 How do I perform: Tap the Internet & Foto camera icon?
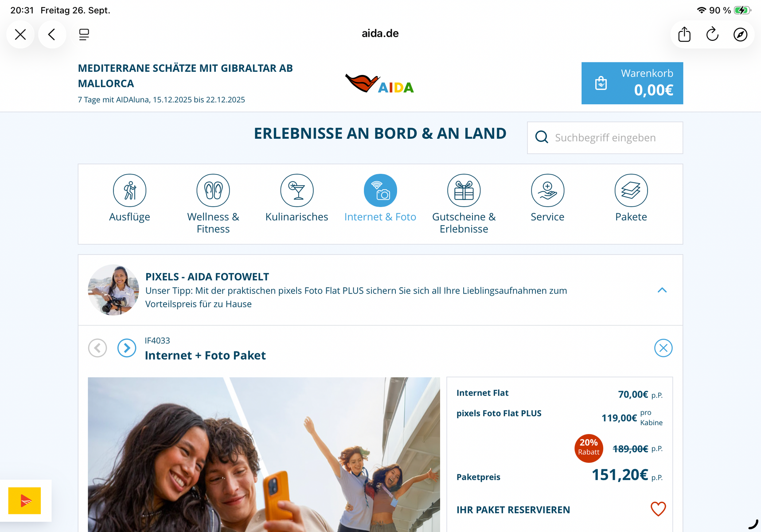click(380, 191)
